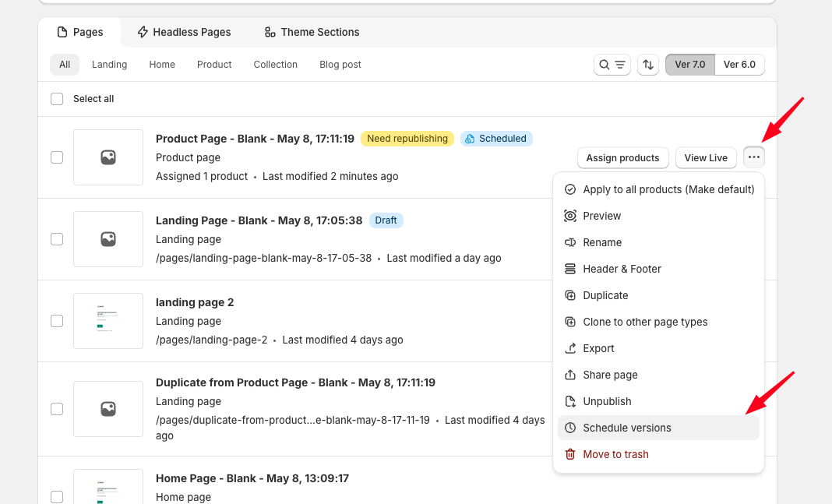Choose Preview from the actions menu
The height and width of the screenshot is (504, 832).
[x=658, y=216]
